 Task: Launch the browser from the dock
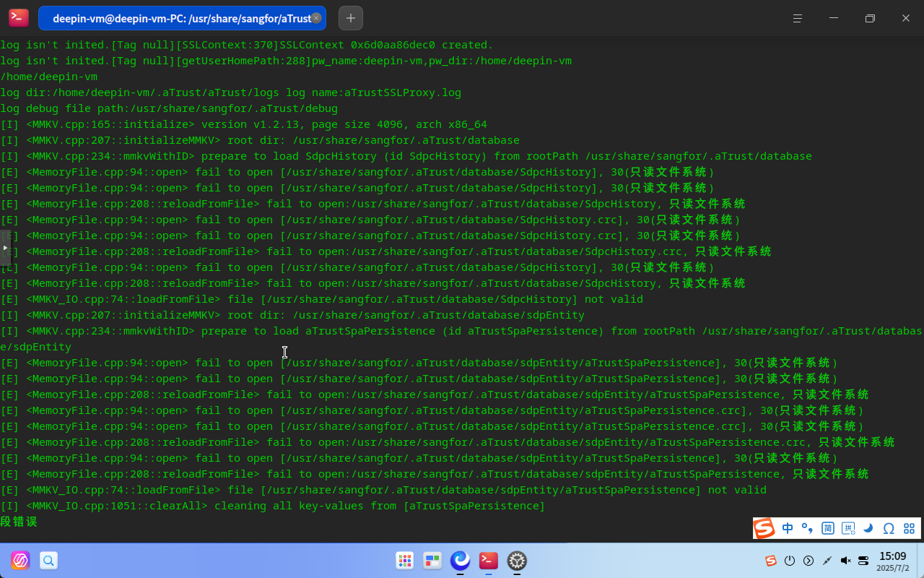[460, 561]
